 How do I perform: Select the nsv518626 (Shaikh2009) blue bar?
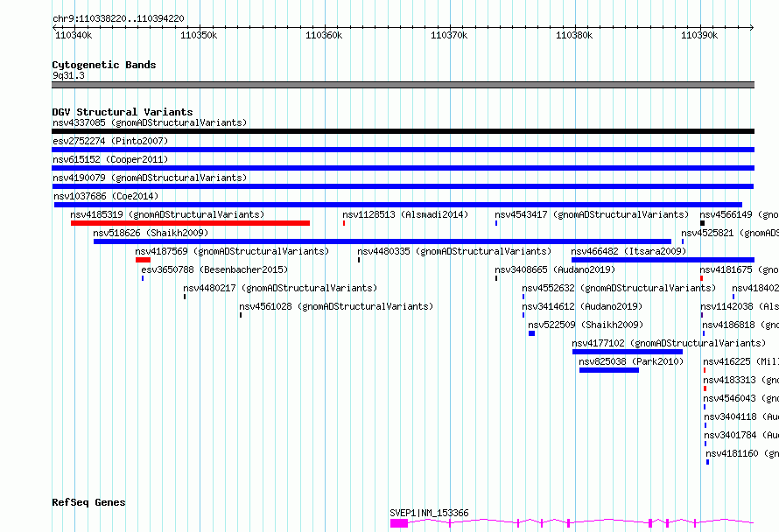(x=382, y=241)
